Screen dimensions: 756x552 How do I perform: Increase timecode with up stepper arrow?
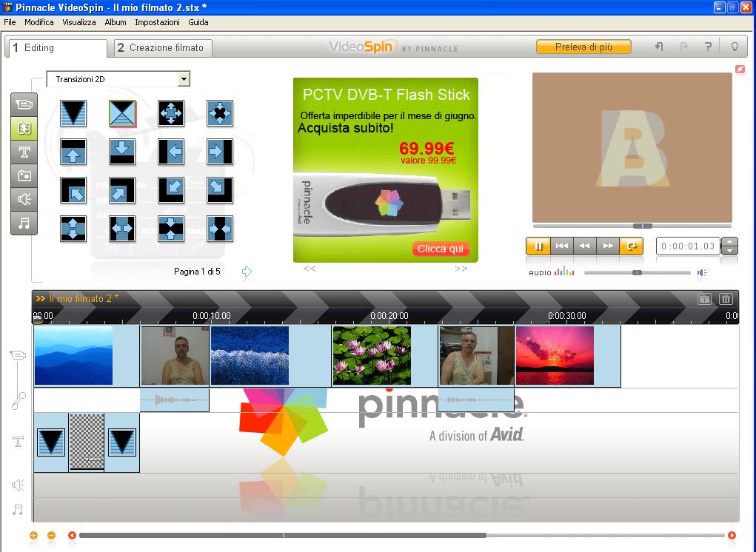pyautogui.click(x=729, y=242)
